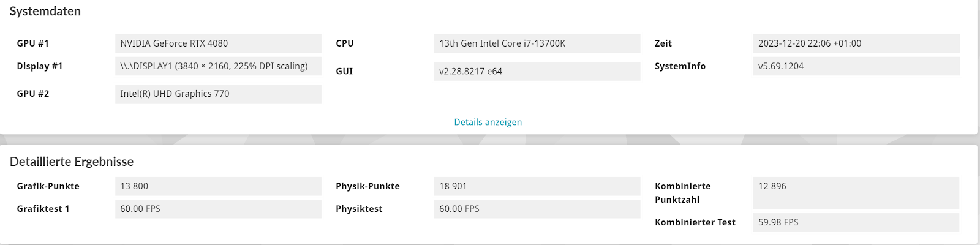Screen dimensions: 980x245
Task: Select the Kombinierter Test 59.98 FPS value
Action: tap(856, 222)
